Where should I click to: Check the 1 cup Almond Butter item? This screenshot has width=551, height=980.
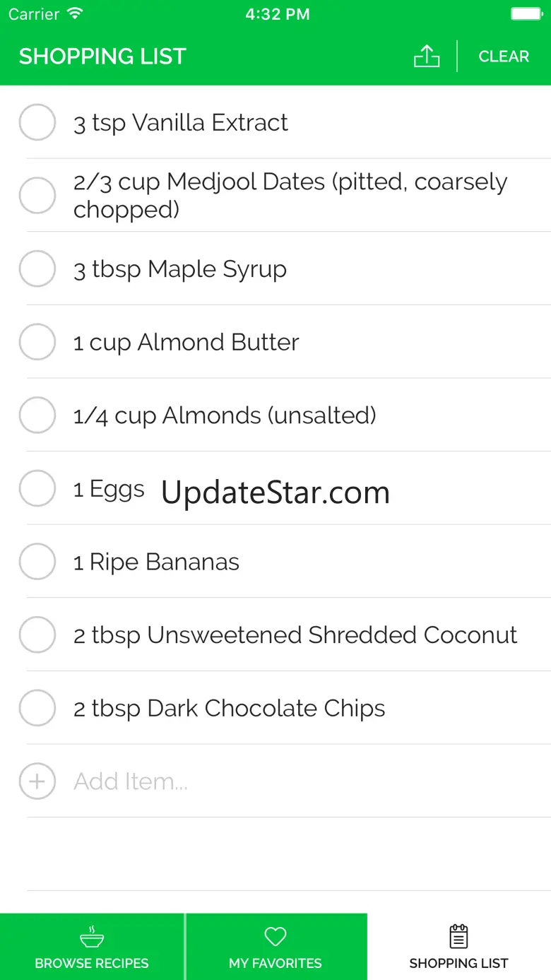click(x=37, y=342)
